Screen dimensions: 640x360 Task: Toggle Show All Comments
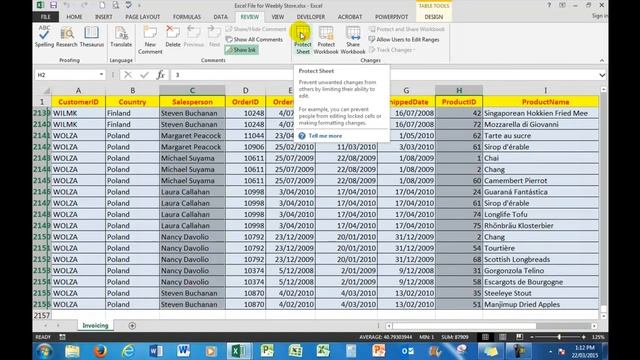(x=254, y=40)
